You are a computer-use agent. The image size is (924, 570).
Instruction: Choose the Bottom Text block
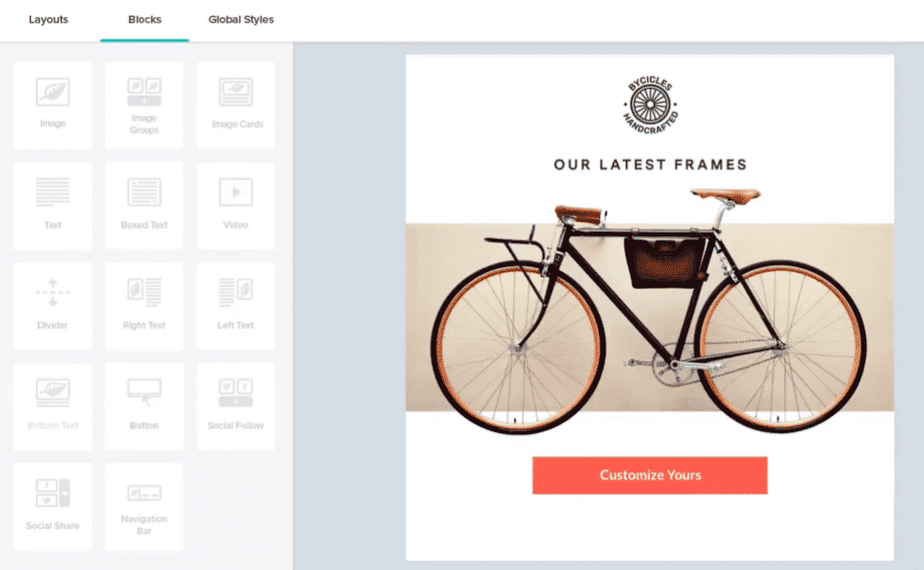click(52, 406)
